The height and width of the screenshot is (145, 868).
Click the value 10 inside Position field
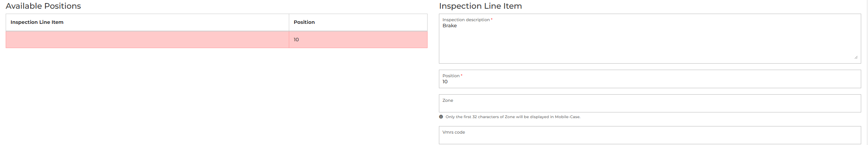(445, 82)
